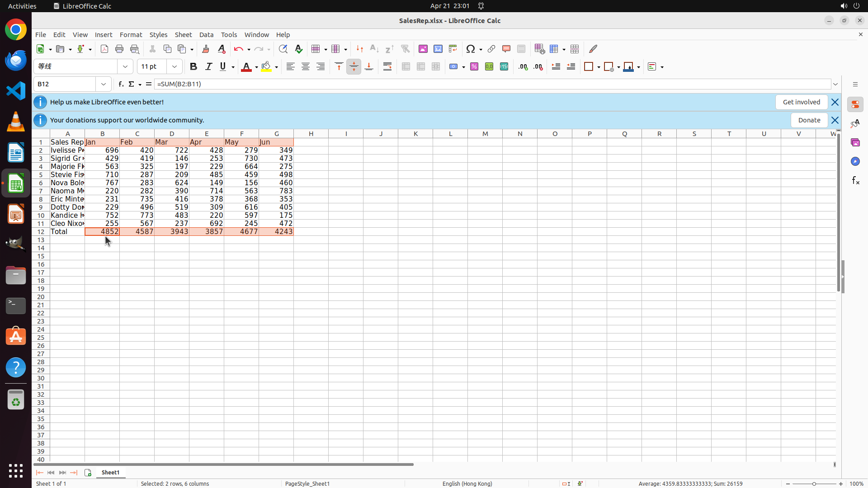Image resolution: width=868 pixels, height=488 pixels.
Task: Toggle Italic text style
Action: point(208,66)
